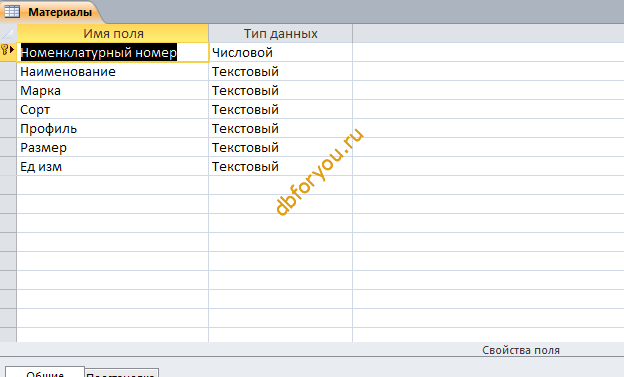Viewport: 624px width, 377px height.
Task: Open the Материалы table tab
Action: [x=52, y=12]
